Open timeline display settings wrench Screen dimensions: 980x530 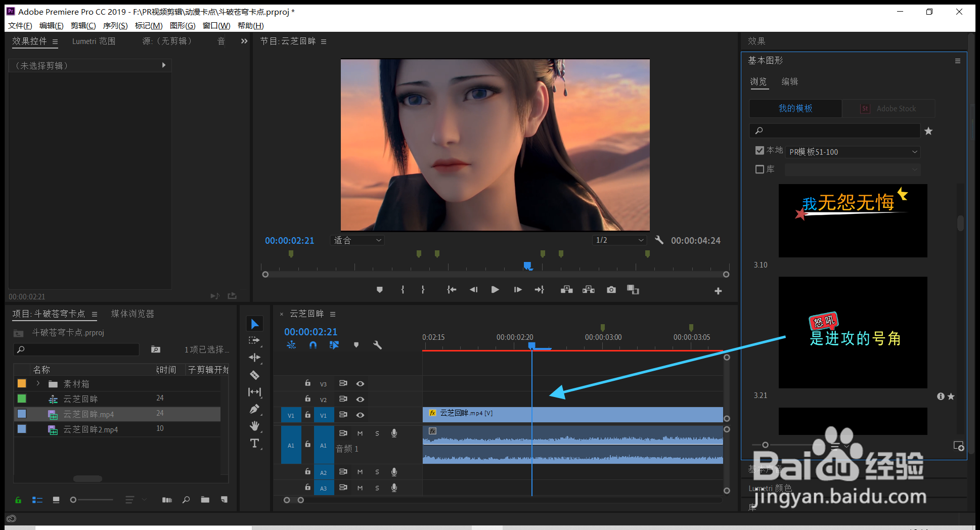[377, 345]
